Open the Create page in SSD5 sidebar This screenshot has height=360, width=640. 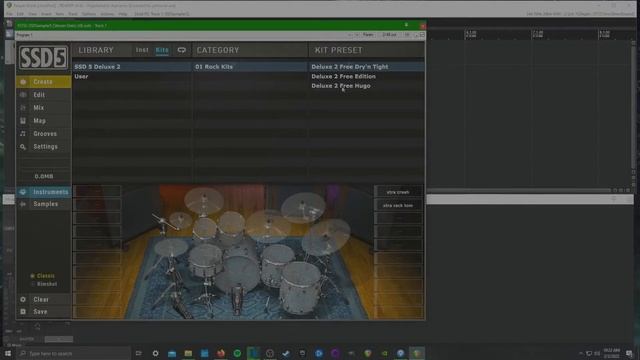43,82
